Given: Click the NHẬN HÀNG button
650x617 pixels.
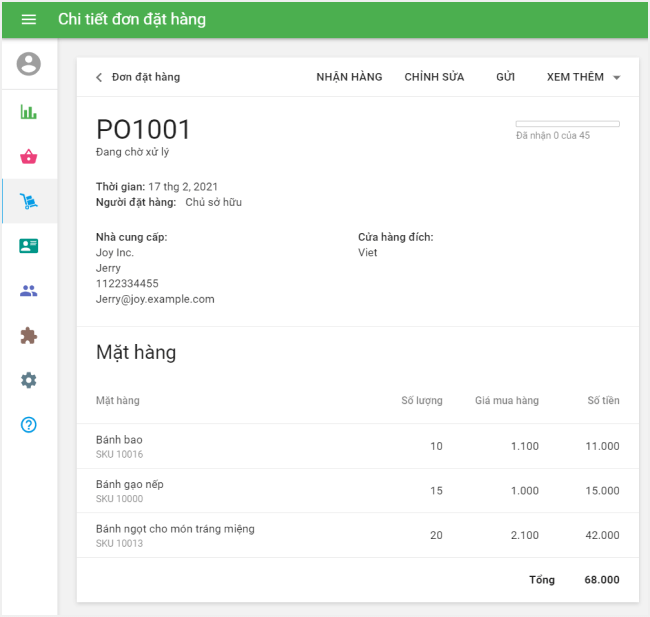Looking at the screenshot, I should click(x=349, y=77).
